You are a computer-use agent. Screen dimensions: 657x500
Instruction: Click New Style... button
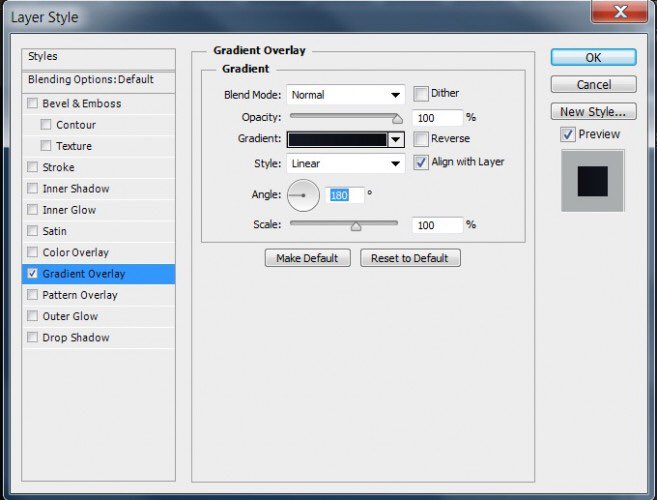pos(593,111)
